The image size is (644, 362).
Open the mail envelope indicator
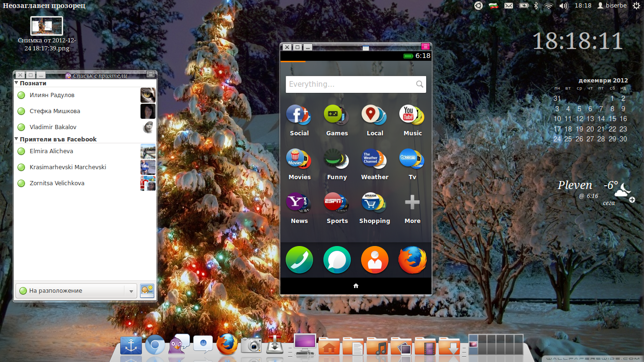tap(509, 6)
